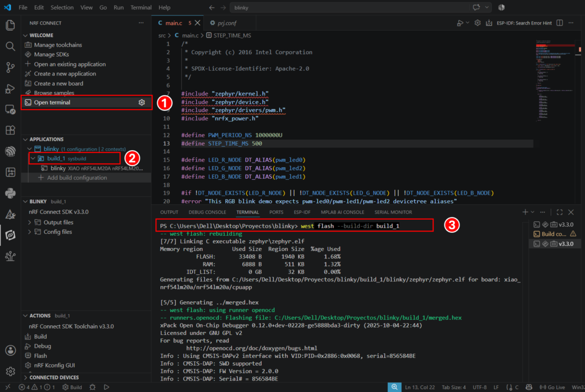Screen dimensions: 585x392
Task: Close the main.c editor tab
Action: [x=197, y=23]
